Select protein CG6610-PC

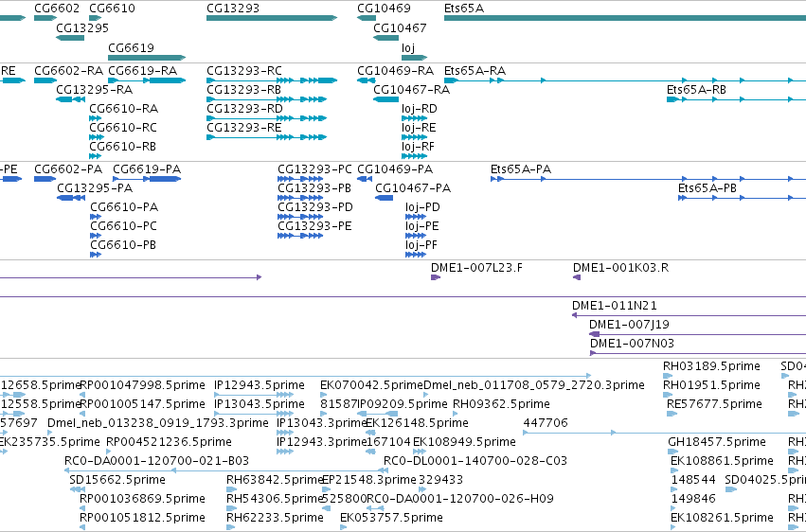click(96, 236)
